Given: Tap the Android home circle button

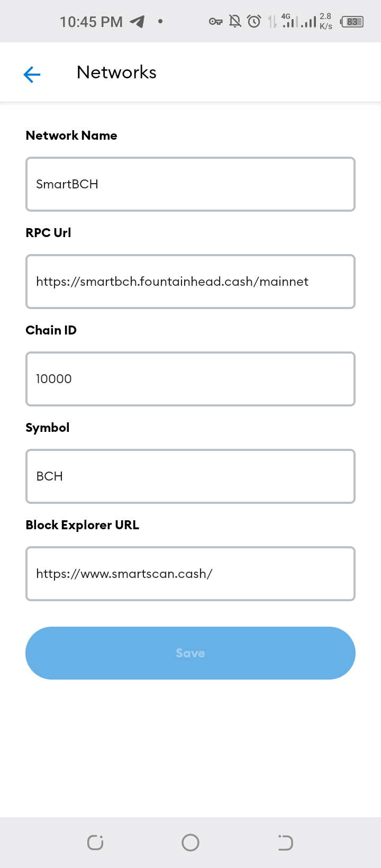Looking at the screenshot, I should pyautogui.click(x=190, y=843).
